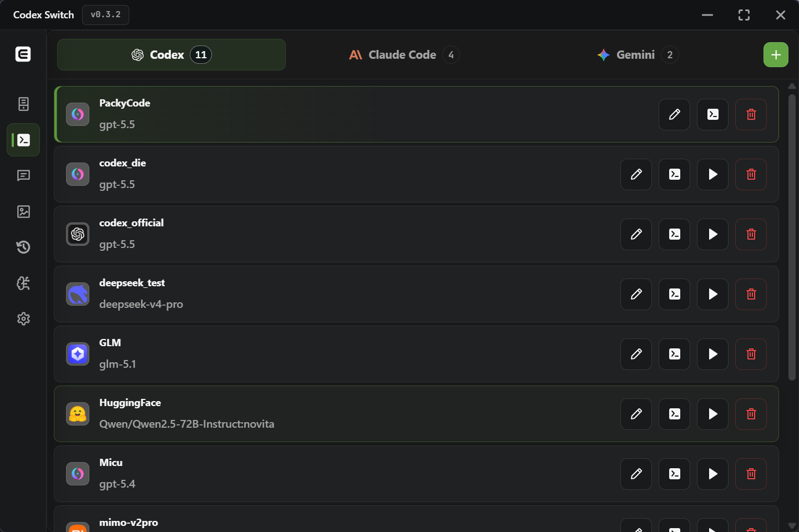Activate the codex_die provider with play button
This screenshot has width=799, height=532.
click(x=712, y=174)
